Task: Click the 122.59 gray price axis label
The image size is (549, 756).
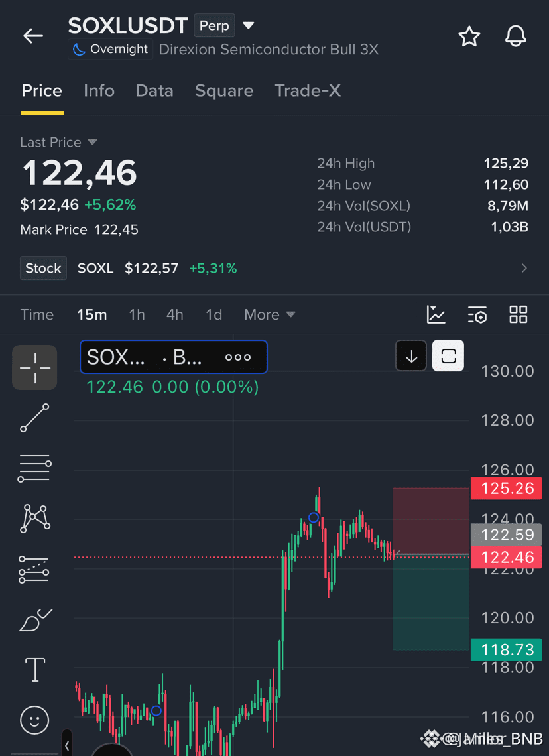Action: tap(507, 535)
